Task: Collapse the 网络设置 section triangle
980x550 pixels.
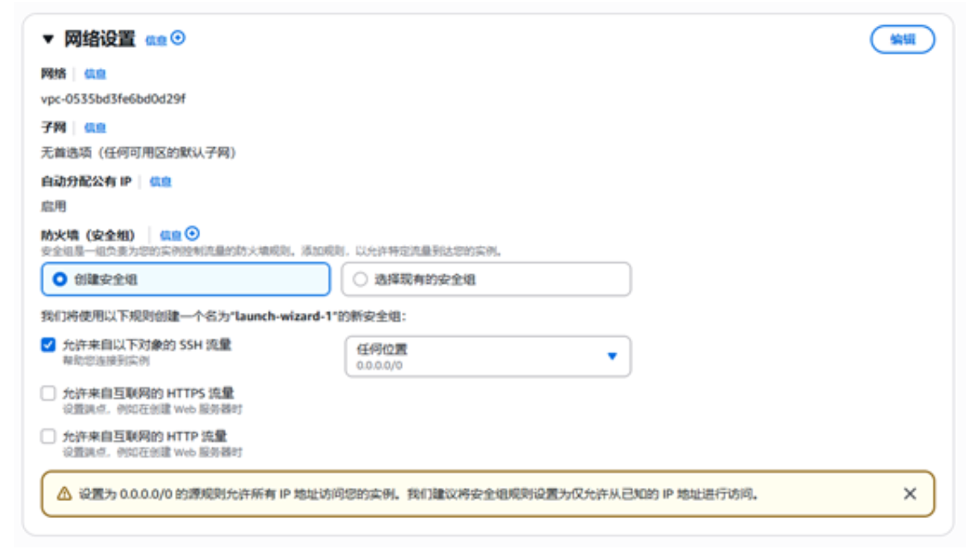Action: coord(48,39)
